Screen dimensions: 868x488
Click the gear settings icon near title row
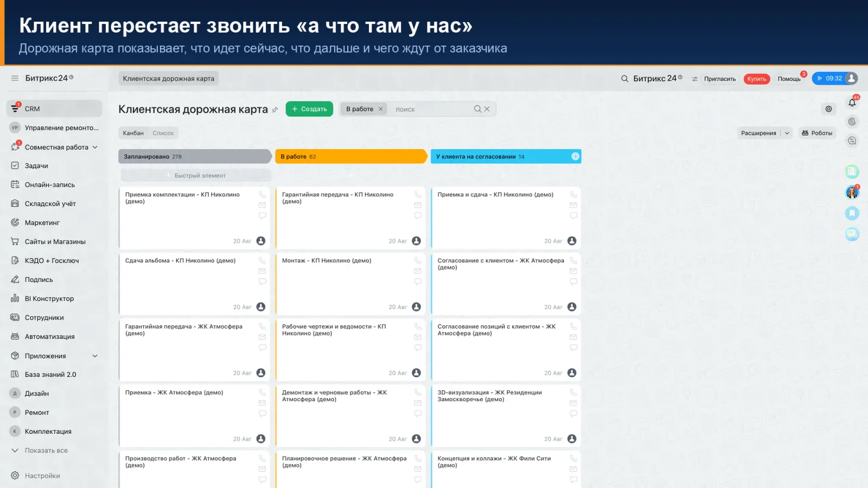point(828,109)
